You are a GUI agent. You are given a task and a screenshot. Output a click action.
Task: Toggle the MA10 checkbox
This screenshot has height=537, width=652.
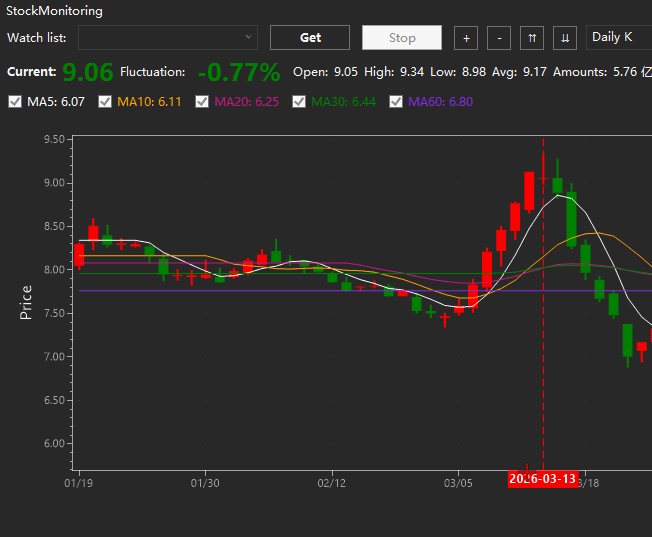[x=105, y=101]
